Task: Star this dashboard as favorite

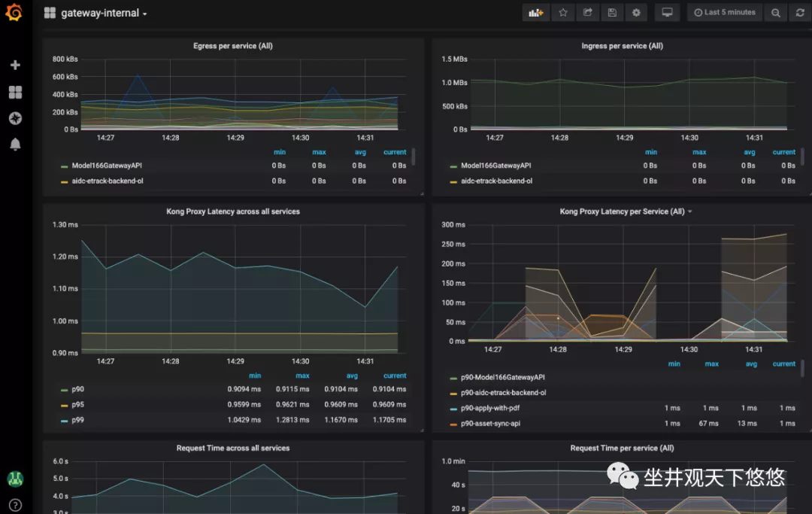Action: [x=562, y=13]
